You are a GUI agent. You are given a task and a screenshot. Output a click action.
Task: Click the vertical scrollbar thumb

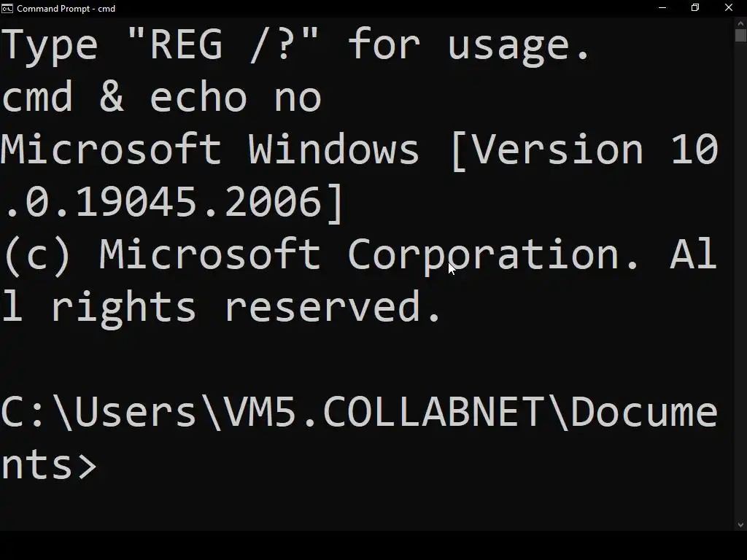[x=740, y=35]
